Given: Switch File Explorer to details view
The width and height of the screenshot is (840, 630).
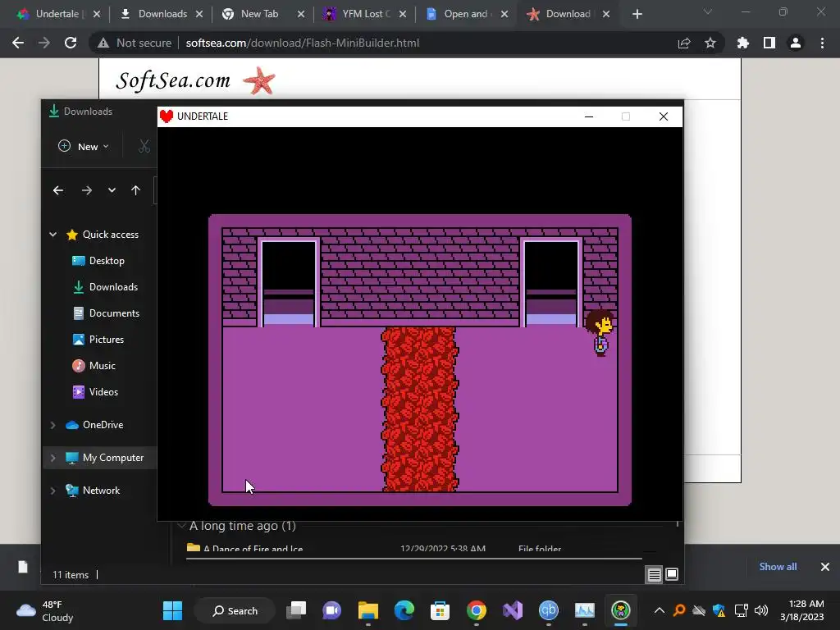Looking at the screenshot, I should coord(654,575).
